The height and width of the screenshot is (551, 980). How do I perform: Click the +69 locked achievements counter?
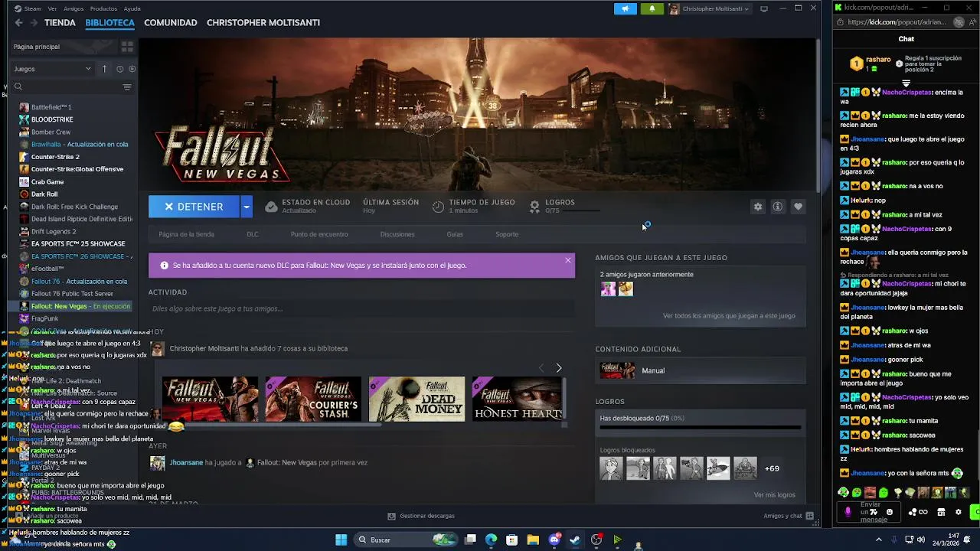(772, 468)
